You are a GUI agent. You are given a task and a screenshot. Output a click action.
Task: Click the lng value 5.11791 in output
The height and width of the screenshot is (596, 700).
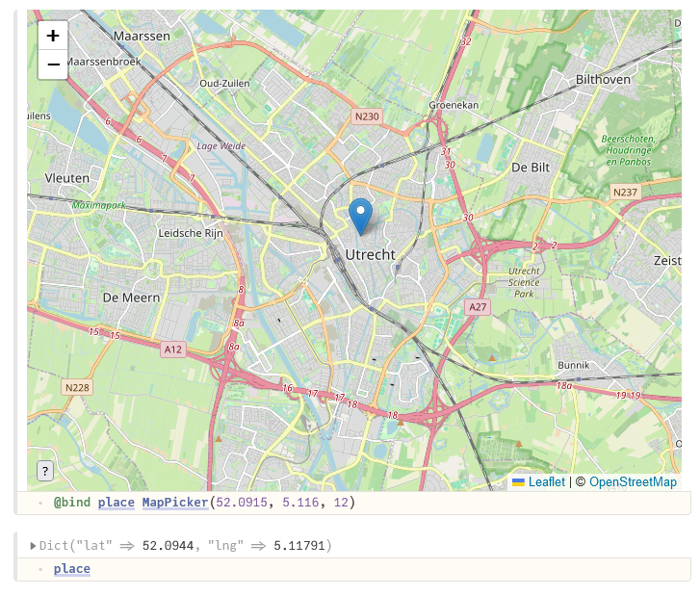click(299, 546)
